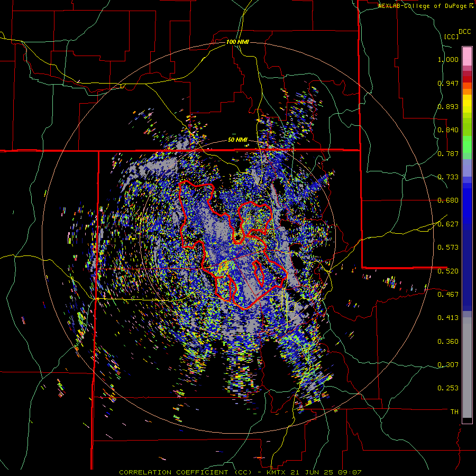Click the 0.680 legend value
Image resolution: width=476 pixels, height=476 pixels.
tap(448, 200)
